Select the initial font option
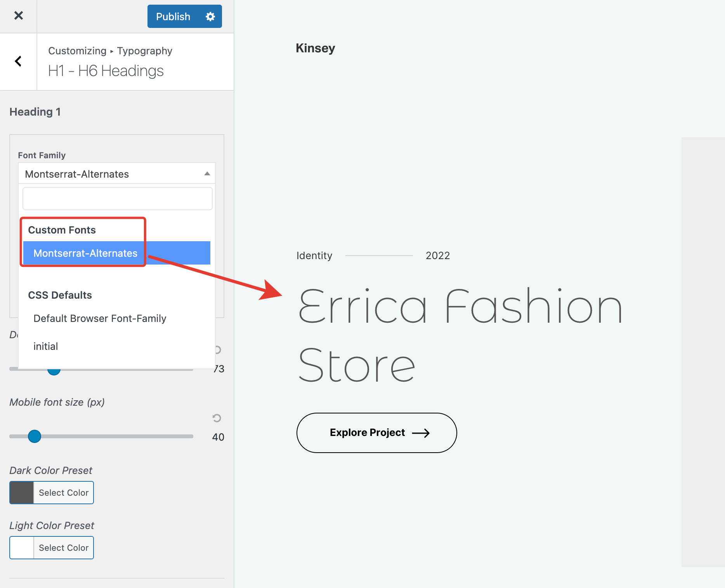725x588 pixels. coord(46,346)
